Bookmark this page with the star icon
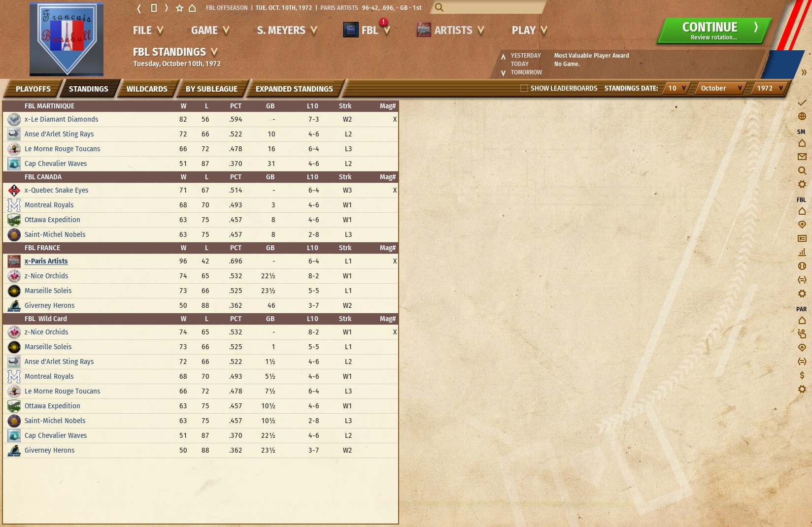 coord(179,8)
